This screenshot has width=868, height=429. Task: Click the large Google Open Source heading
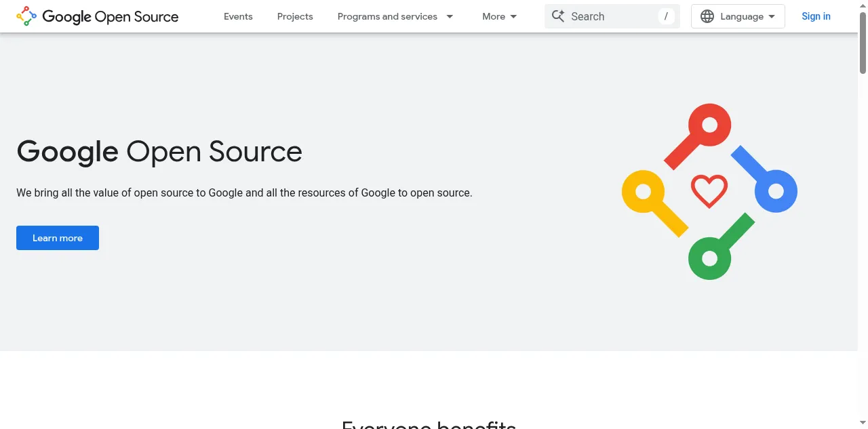pyautogui.click(x=159, y=151)
